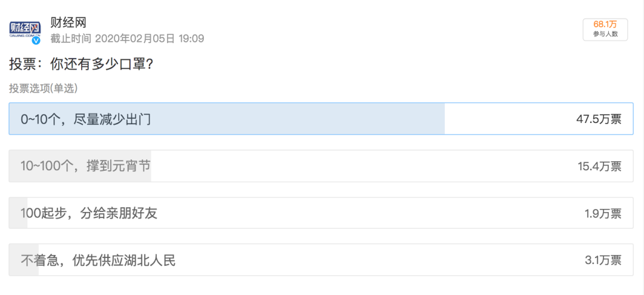
Task: Click the 财经网 logo avatar
Action: pos(25,30)
